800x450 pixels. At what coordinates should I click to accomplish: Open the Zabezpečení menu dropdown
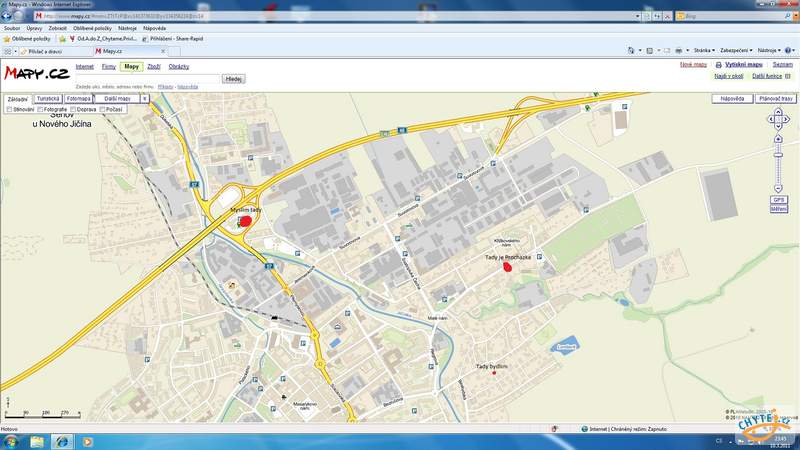[736, 51]
